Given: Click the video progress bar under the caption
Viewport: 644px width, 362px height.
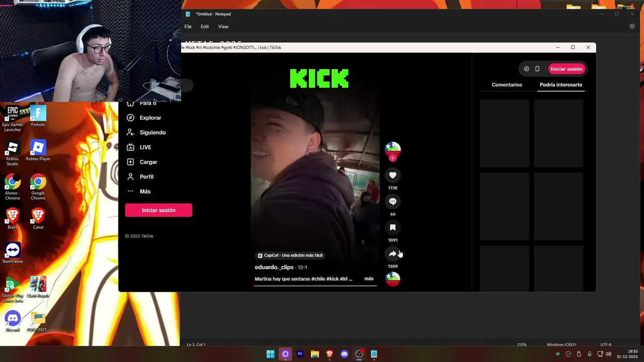Looking at the screenshot, I should pyautogui.click(x=315, y=286).
